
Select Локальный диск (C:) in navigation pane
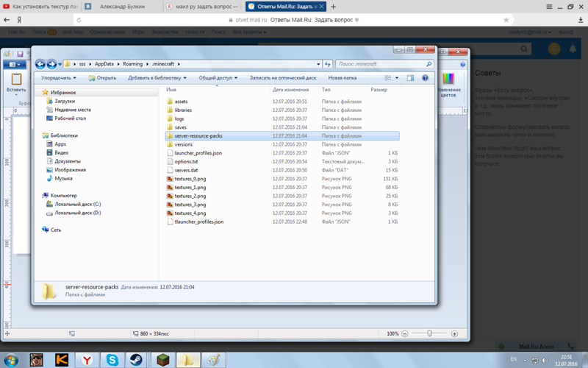tap(77, 204)
